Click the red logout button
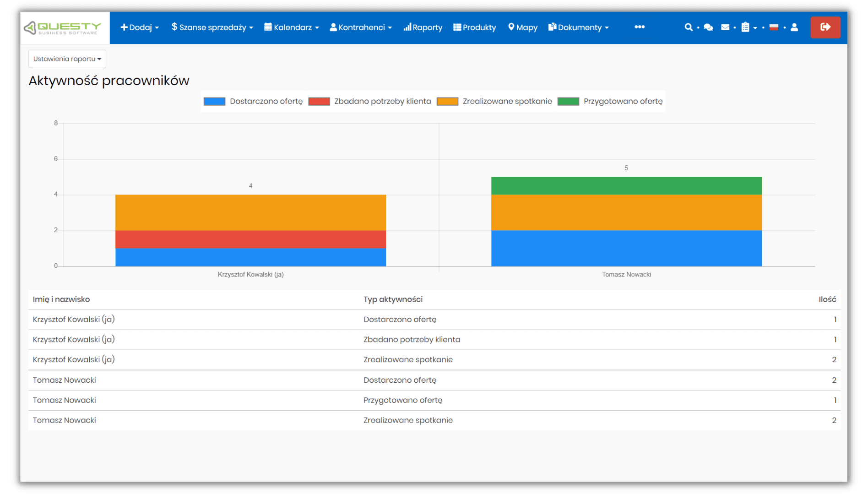868x494 pixels. pyautogui.click(x=825, y=27)
